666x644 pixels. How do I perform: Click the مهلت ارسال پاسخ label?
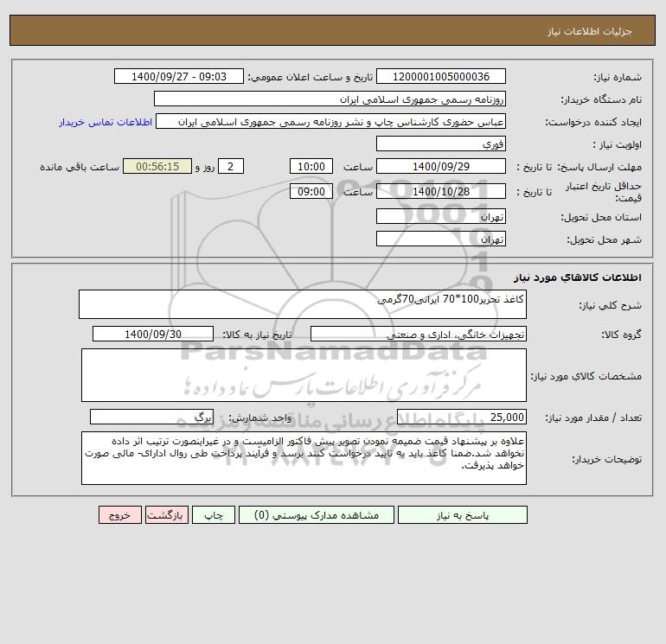599,167
